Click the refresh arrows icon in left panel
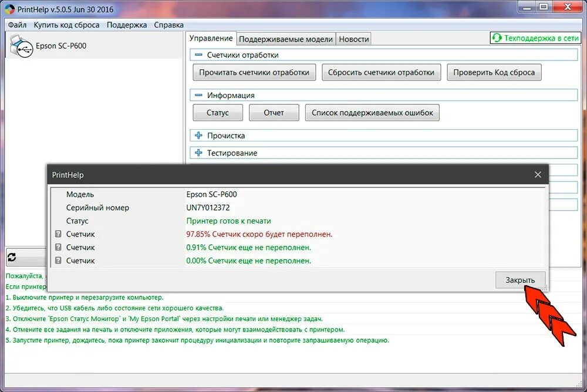587x392 pixels. [x=12, y=257]
